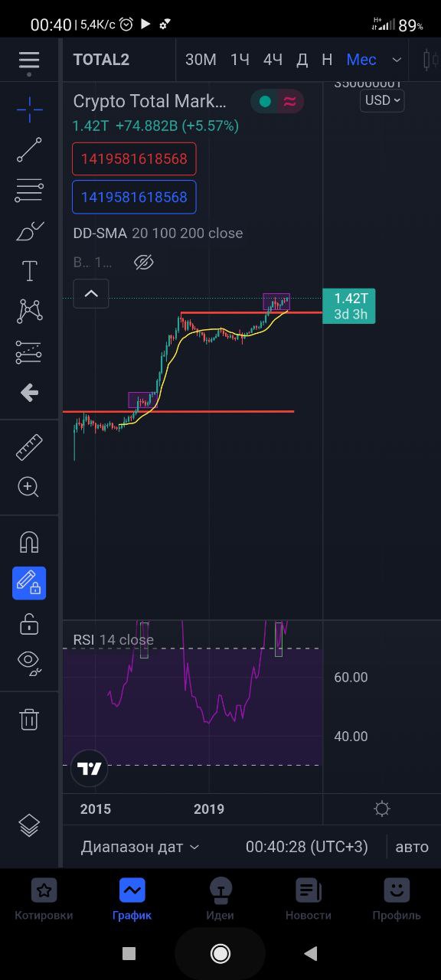Screen dimensions: 441x980
Task: Open the Fibonacci retracement tools
Action: click(x=29, y=191)
